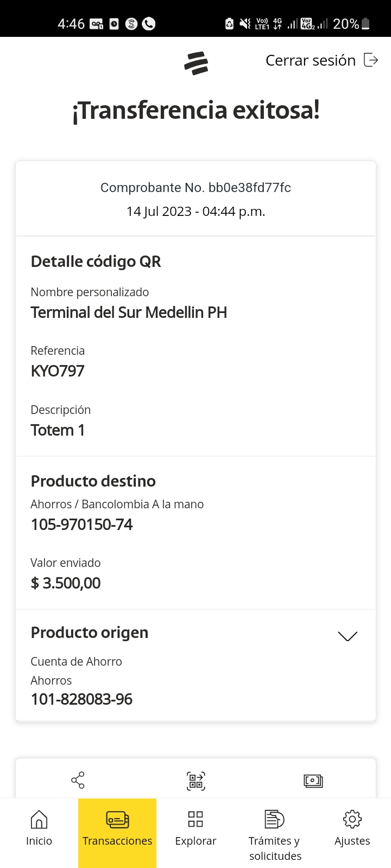Tap the share icon
Image resolution: width=391 pixels, height=868 pixels.
(x=78, y=780)
